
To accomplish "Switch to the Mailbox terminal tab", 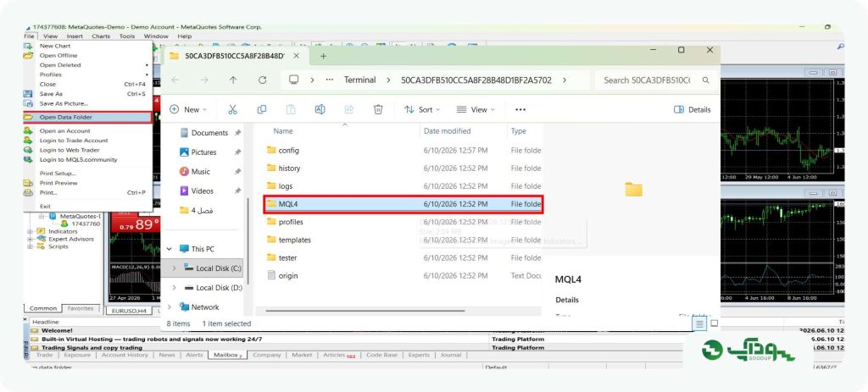I will tap(227, 355).
